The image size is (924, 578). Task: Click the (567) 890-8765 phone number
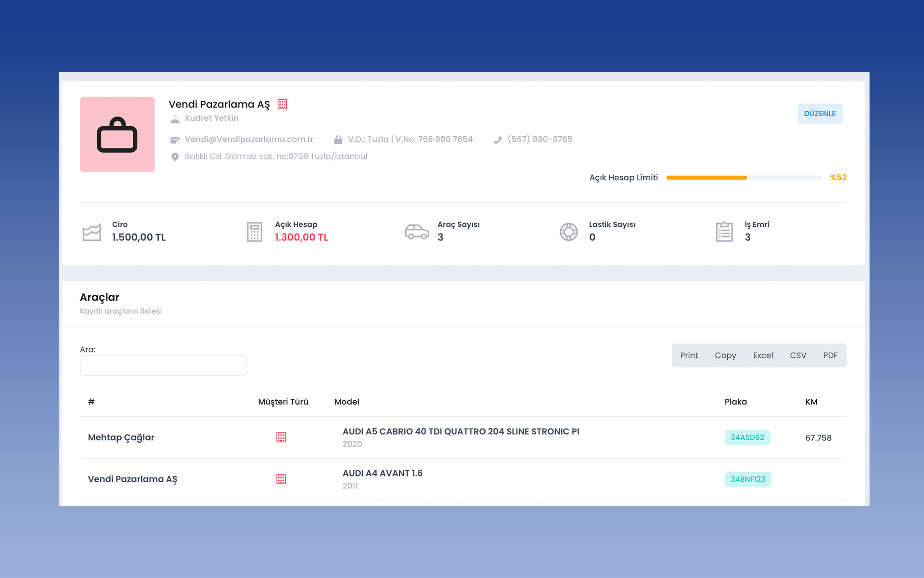click(540, 139)
